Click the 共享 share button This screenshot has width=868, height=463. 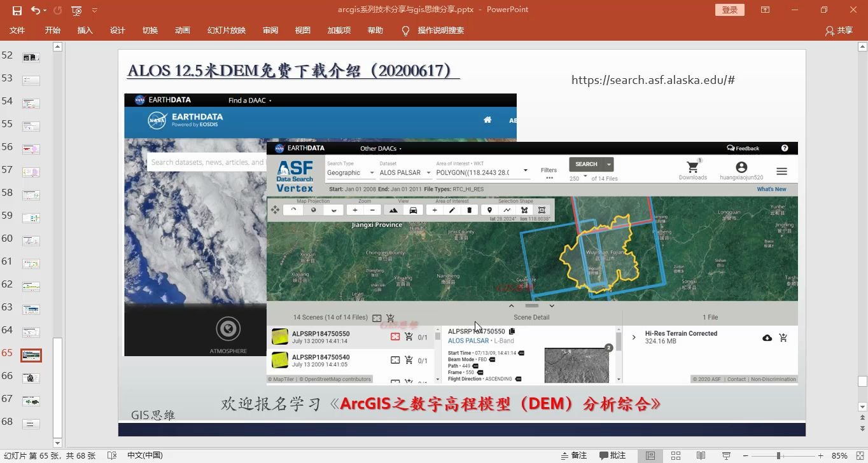tap(839, 31)
